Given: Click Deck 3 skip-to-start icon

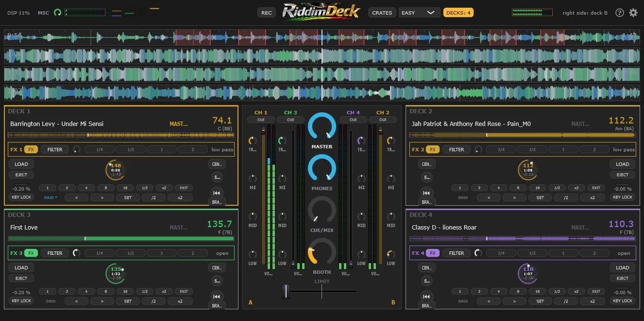Looking at the screenshot, I should point(217,296).
